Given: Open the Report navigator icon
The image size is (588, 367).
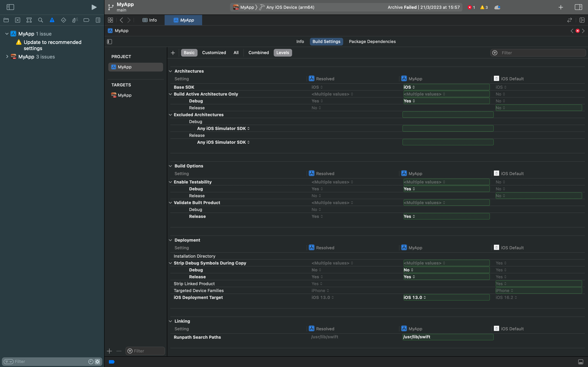Looking at the screenshot, I should tap(98, 20).
